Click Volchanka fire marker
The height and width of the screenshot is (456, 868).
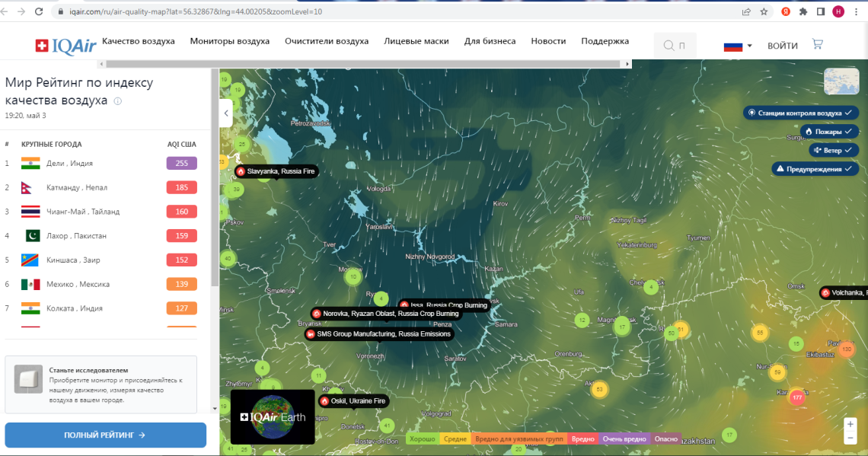coord(843,293)
